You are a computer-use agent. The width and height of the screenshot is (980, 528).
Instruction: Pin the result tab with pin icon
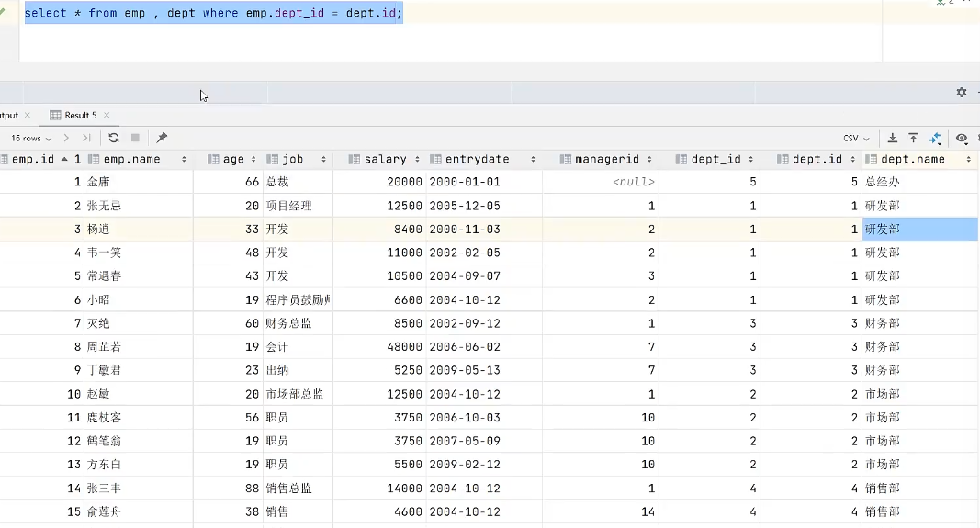click(162, 138)
